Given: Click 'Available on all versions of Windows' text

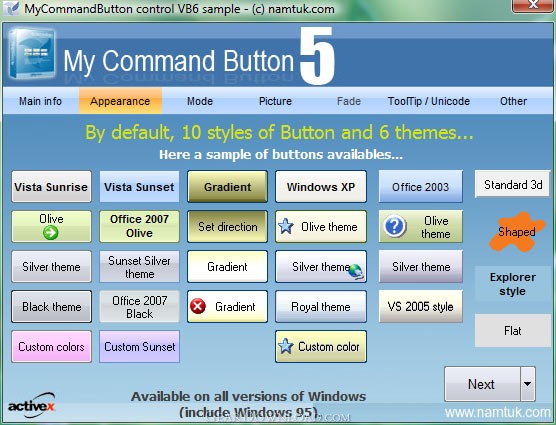Looking at the screenshot, I should [x=248, y=396].
